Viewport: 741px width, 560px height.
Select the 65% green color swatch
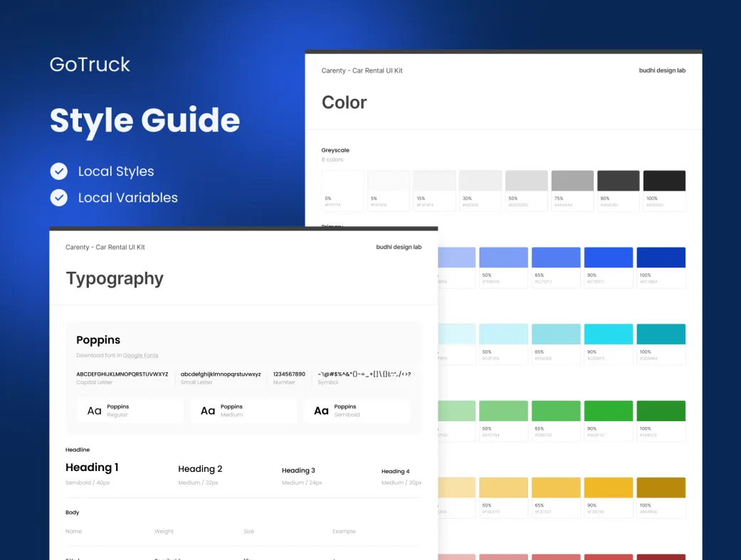pyautogui.click(x=556, y=411)
